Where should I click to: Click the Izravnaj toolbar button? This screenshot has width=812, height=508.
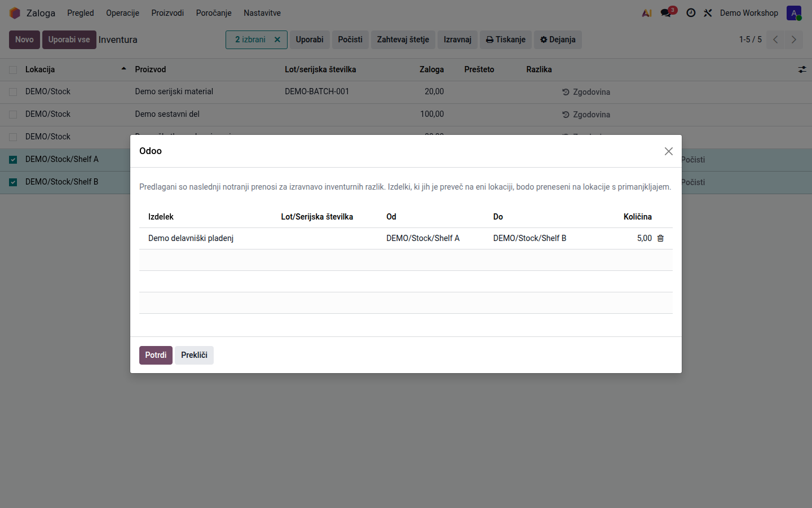pyautogui.click(x=457, y=40)
